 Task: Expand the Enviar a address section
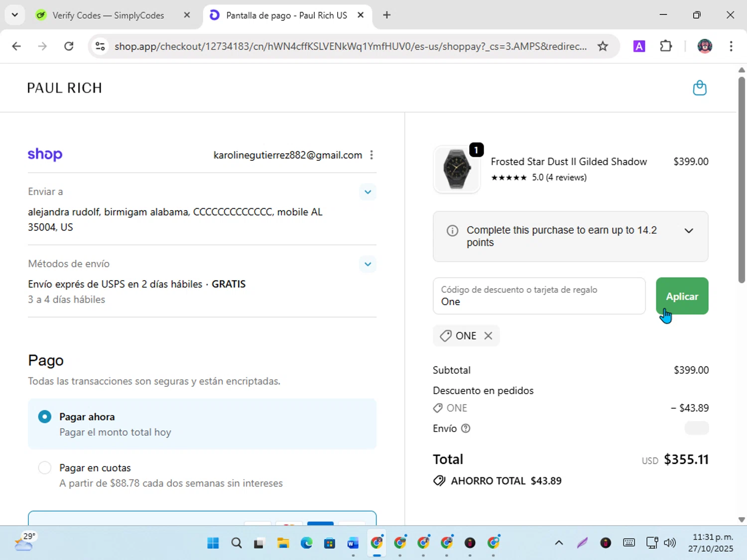(x=368, y=192)
